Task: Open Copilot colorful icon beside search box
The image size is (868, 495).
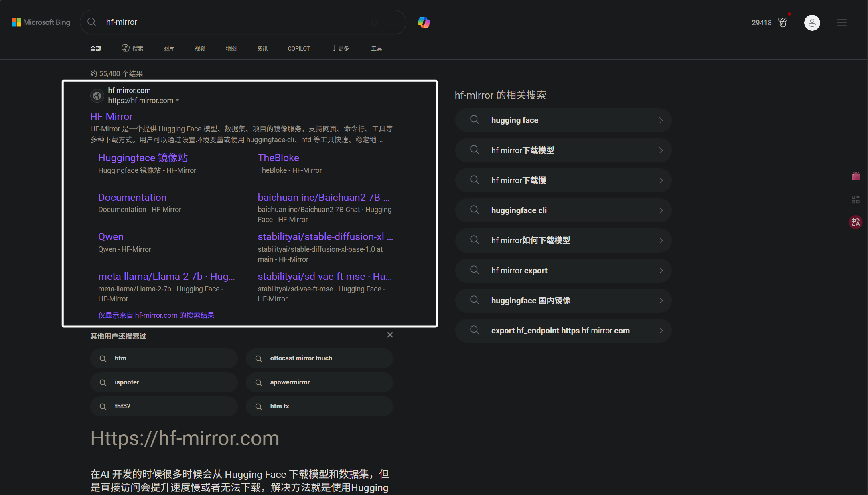Action: point(424,22)
